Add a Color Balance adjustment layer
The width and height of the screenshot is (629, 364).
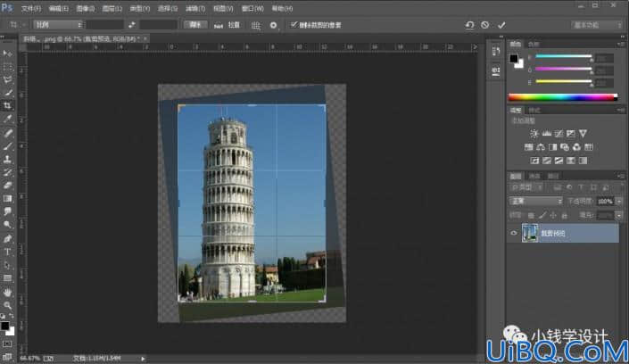click(541, 147)
